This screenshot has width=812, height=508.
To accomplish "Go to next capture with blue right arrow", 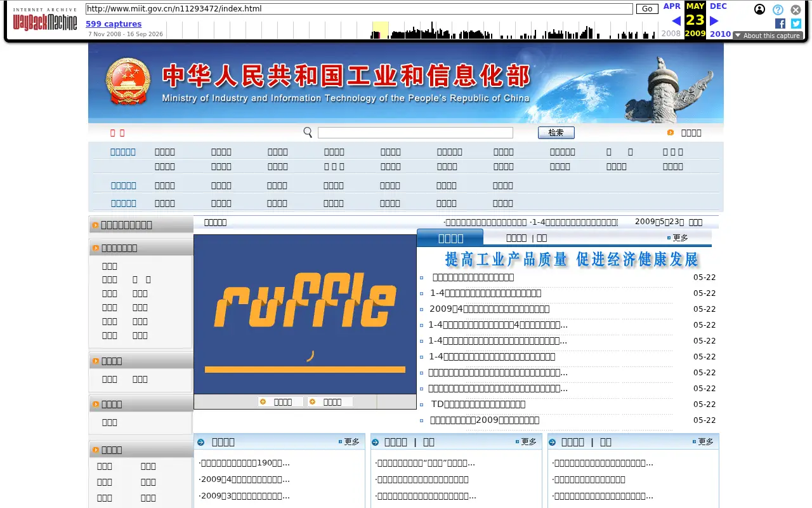I will coord(714,21).
